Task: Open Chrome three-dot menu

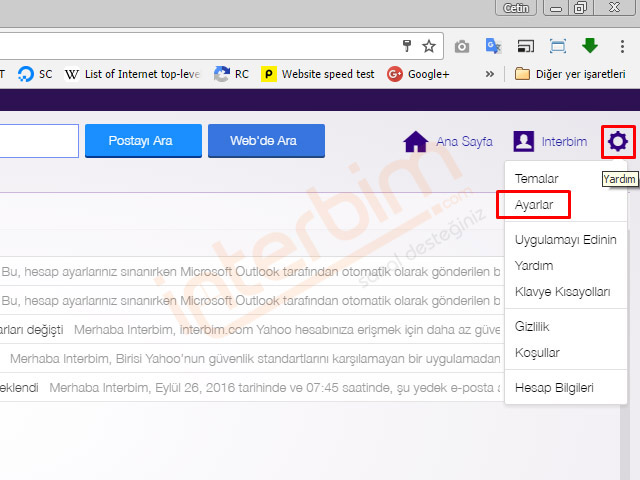Action: 622,46
